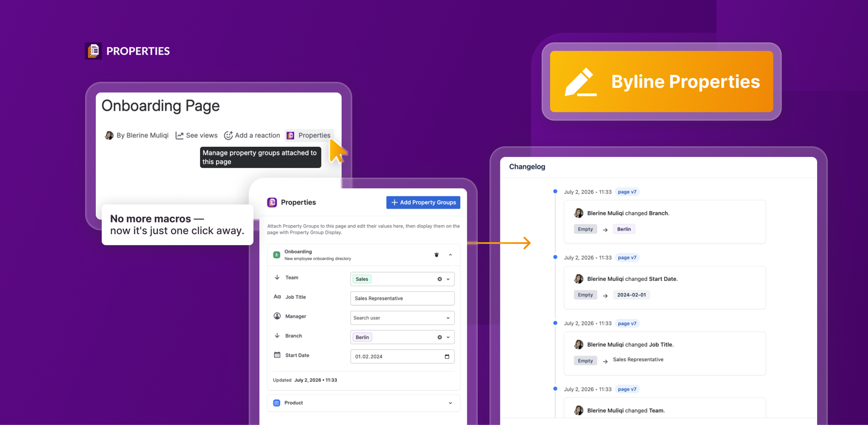Click the Start Date input field

tap(402, 357)
